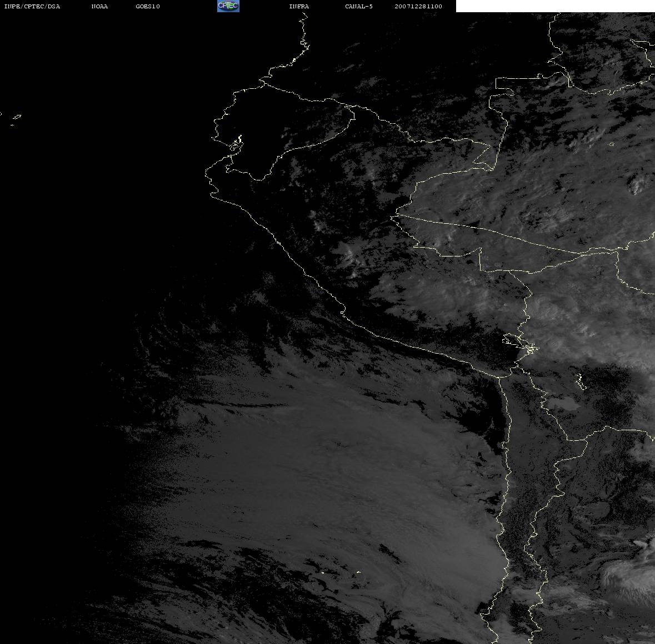Click the 200712281100 timestamp
Image resolution: width=655 pixels, height=644 pixels.
[x=418, y=6]
